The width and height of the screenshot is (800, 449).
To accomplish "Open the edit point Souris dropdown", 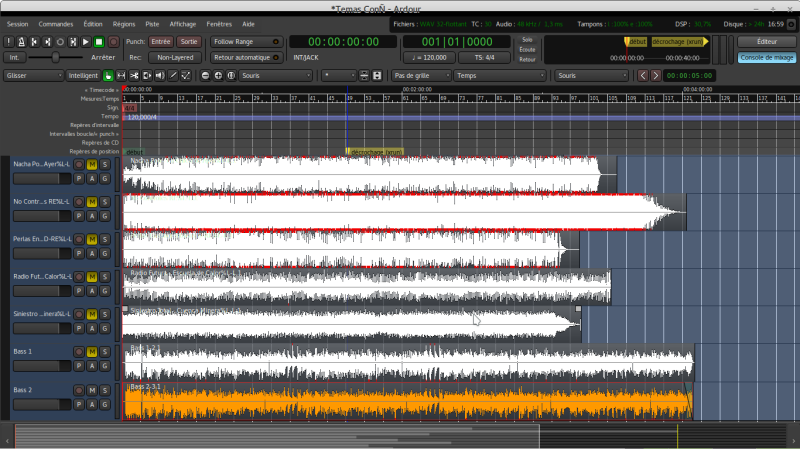I will coord(591,76).
